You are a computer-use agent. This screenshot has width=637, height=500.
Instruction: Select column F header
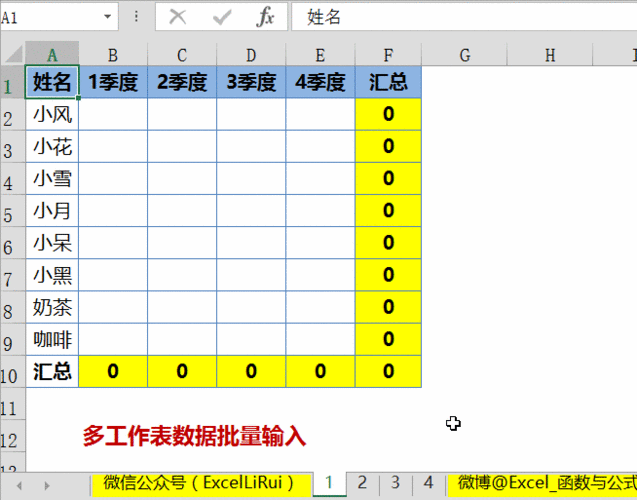click(388, 56)
